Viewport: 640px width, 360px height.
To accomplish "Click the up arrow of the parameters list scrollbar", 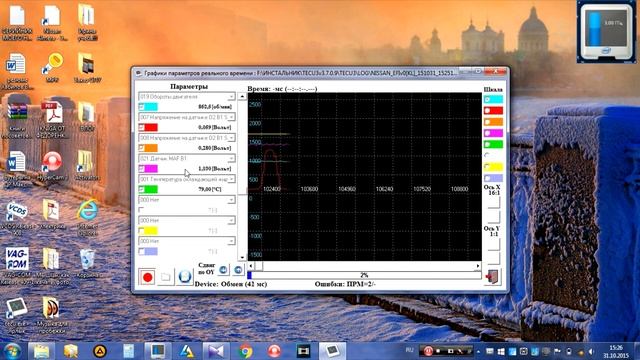I will pos(242,96).
